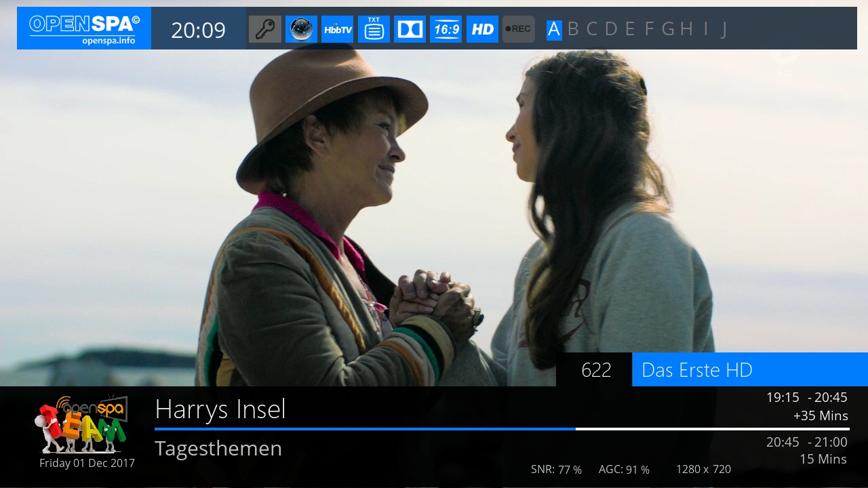Select tuner B indicator
Viewport: 868px width, 488px height.
pyautogui.click(x=573, y=29)
